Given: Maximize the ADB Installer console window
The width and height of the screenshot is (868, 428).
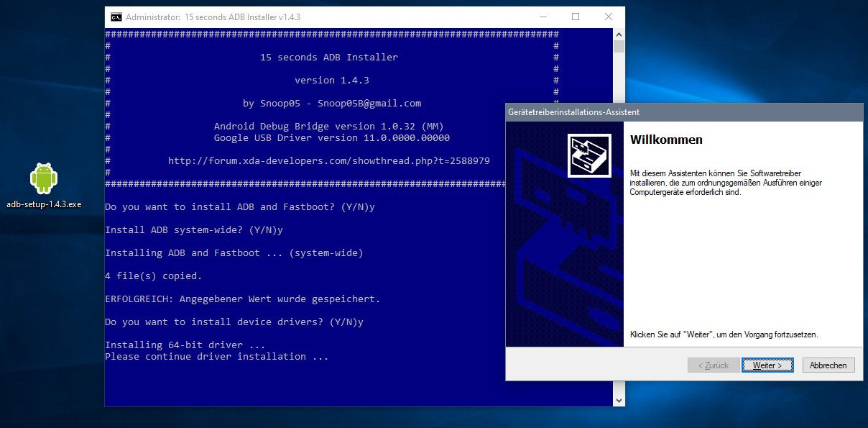Looking at the screenshot, I should 575,17.
